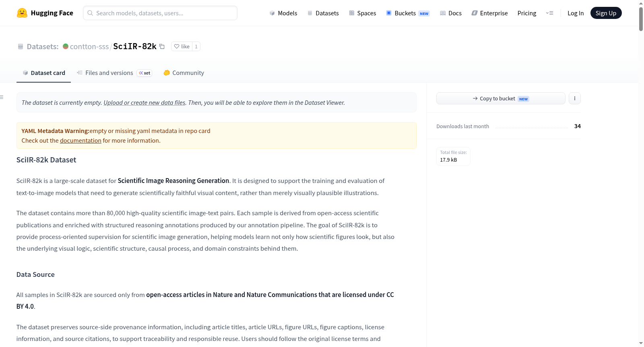Open Spaces from the navbar
The width and height of the screenshot is (644, 347).
[x=362, y=13]
